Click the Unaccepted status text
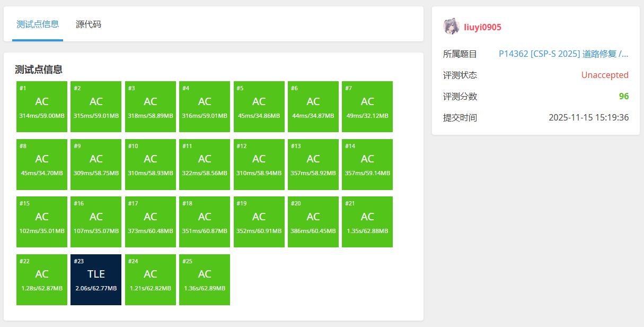The height and width of the screenshot is (327, 644). coord(605,75)
